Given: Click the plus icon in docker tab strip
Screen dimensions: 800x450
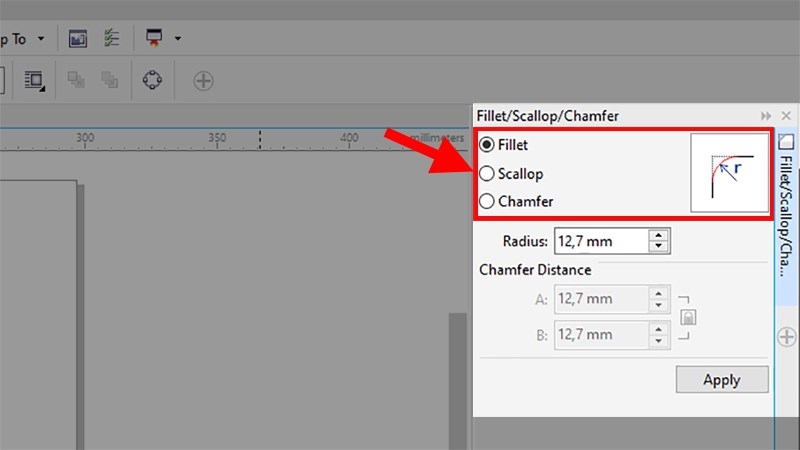Looking at the screenshot, I should click(786, 337).
